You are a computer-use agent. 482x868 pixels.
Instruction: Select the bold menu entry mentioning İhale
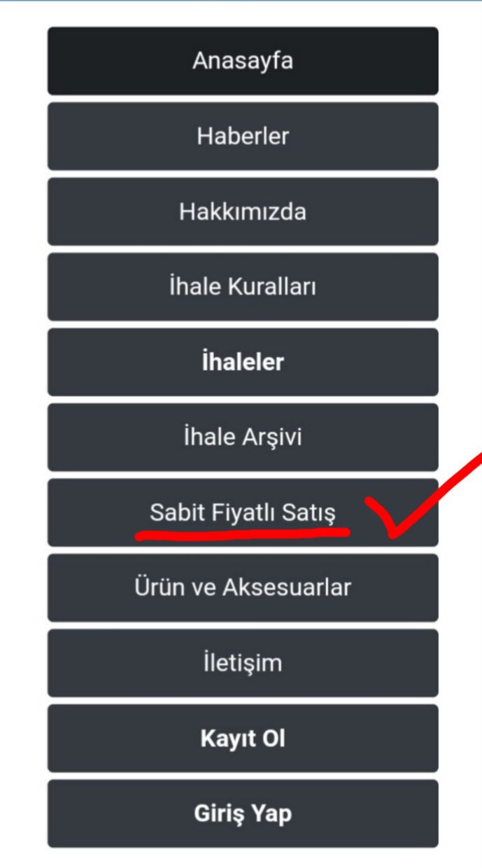point(243,362)
